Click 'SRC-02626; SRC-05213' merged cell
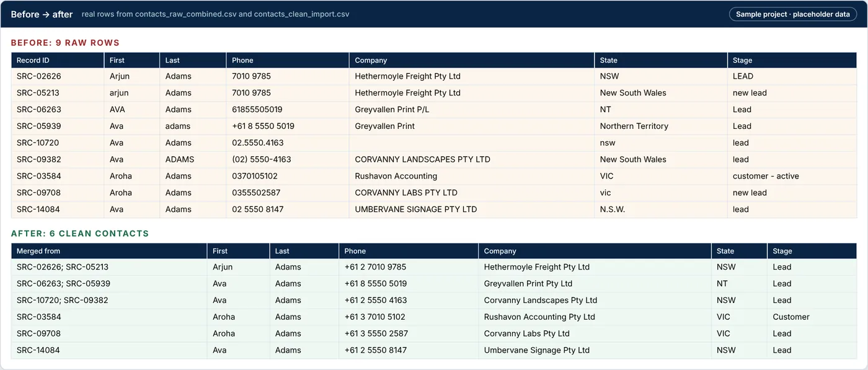 pyautogui.click(x=109, y=267)
